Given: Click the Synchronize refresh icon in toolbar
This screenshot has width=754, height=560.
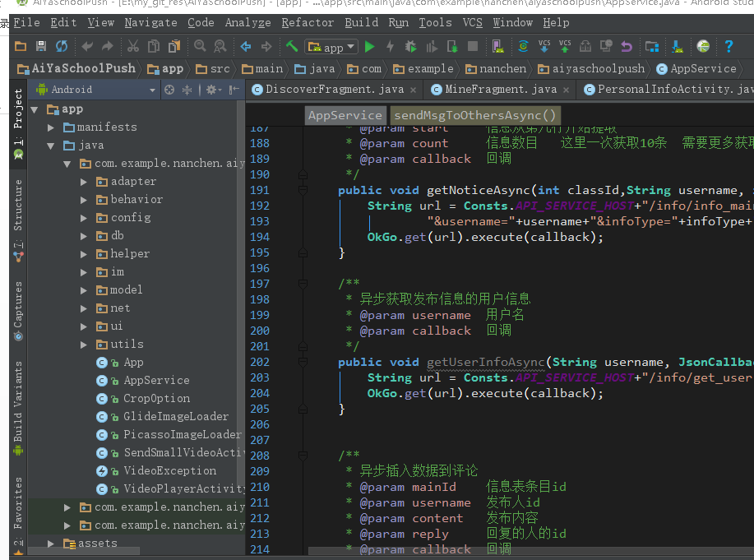Looking at the screenshot, I should pyautogui.click(x=62, y=47).
